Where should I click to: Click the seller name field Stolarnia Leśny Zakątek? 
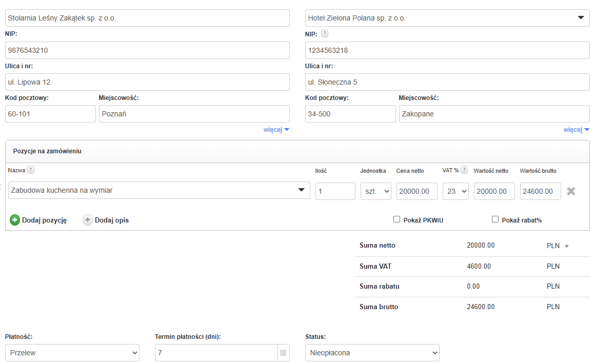(x=147, y=18)
